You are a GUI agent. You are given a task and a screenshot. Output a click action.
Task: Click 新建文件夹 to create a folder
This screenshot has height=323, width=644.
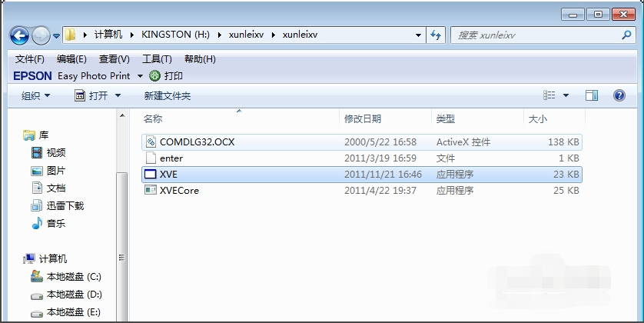[168, 96]
